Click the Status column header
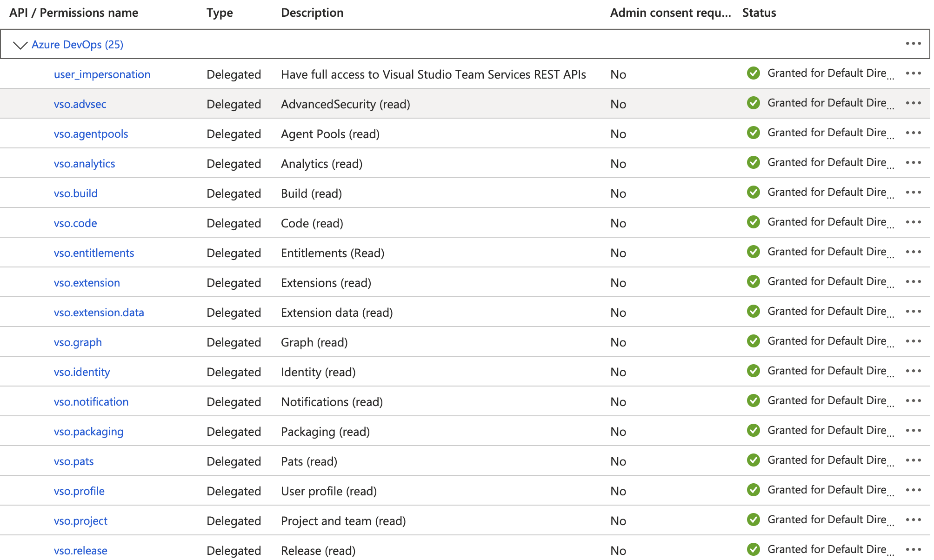The image size is (934, 560). 759,13
